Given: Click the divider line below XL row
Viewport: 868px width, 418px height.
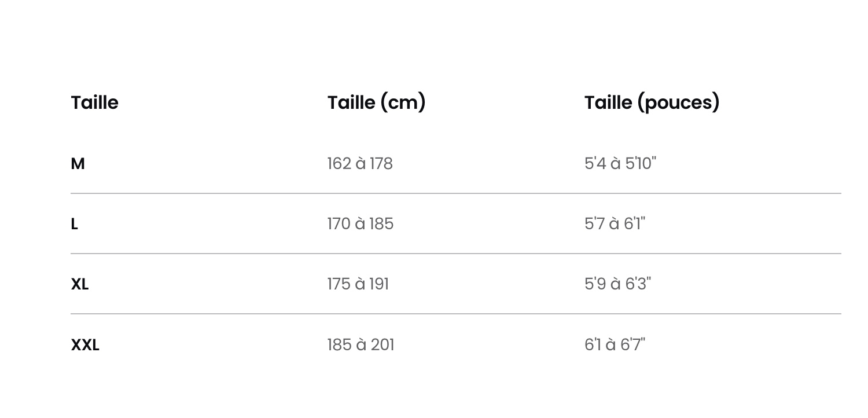Looking at the screenshot, I should (456, 314).
